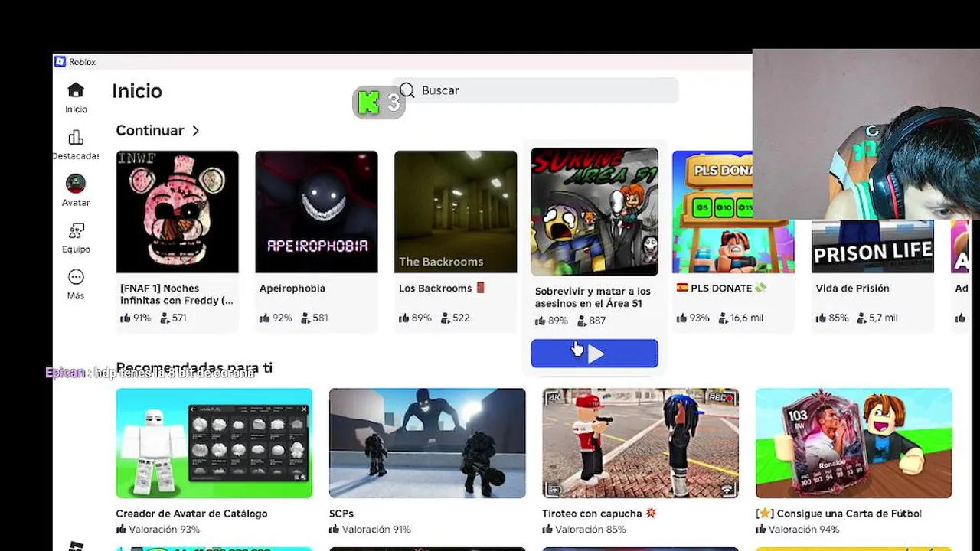The image size is (980, 551).
Task: Click Creador de Avatar de Catálogo title
Action: [x=192, y=514]
